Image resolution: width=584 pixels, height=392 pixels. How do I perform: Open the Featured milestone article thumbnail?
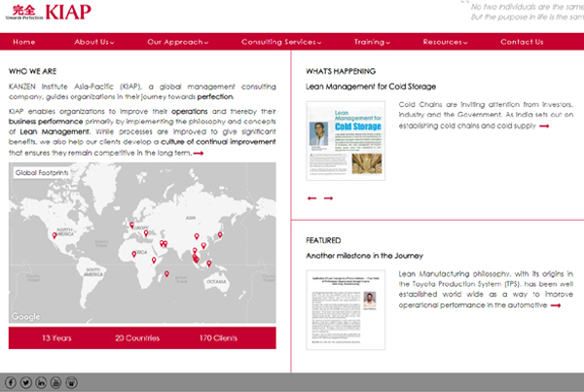tap(346, 309)
